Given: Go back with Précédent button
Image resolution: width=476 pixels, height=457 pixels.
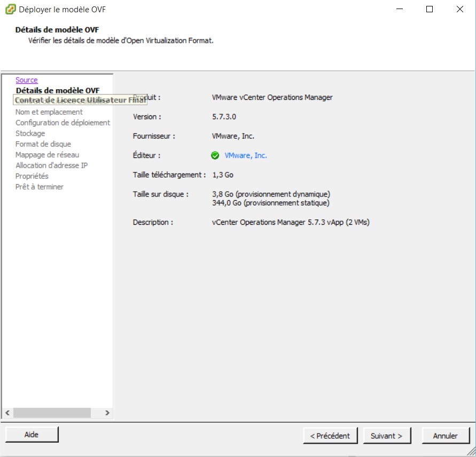Looking at the screenshot, I should [330, 436].
